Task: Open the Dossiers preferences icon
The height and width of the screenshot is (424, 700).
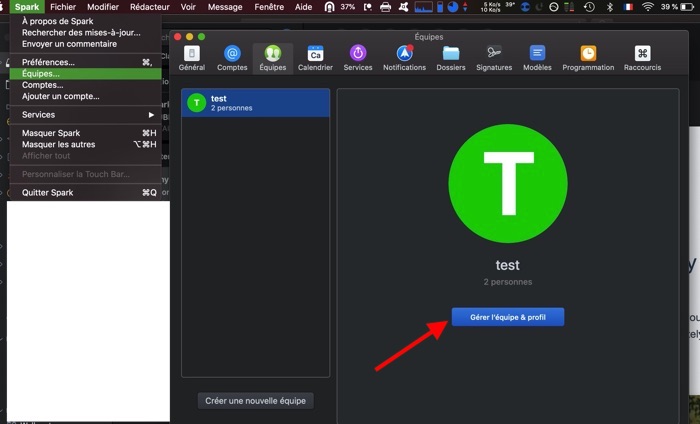Action: pyautogui.click(x=451, y=58)
